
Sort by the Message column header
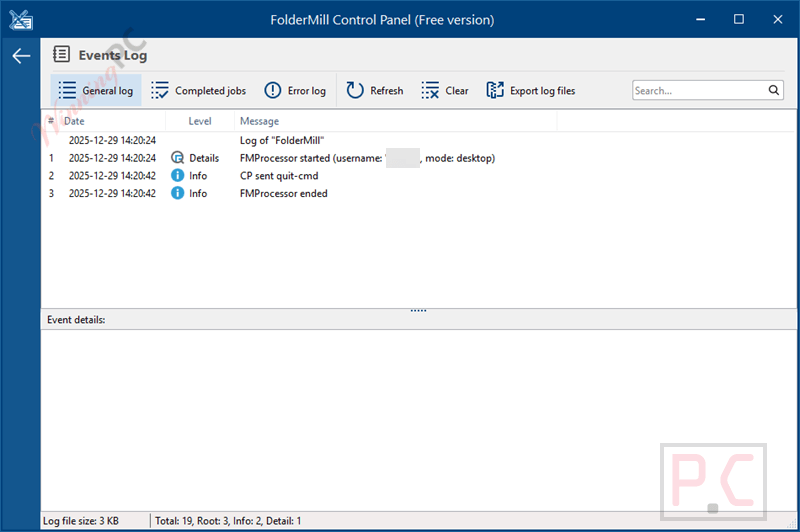pyautogui.click(x=259, y=121)
